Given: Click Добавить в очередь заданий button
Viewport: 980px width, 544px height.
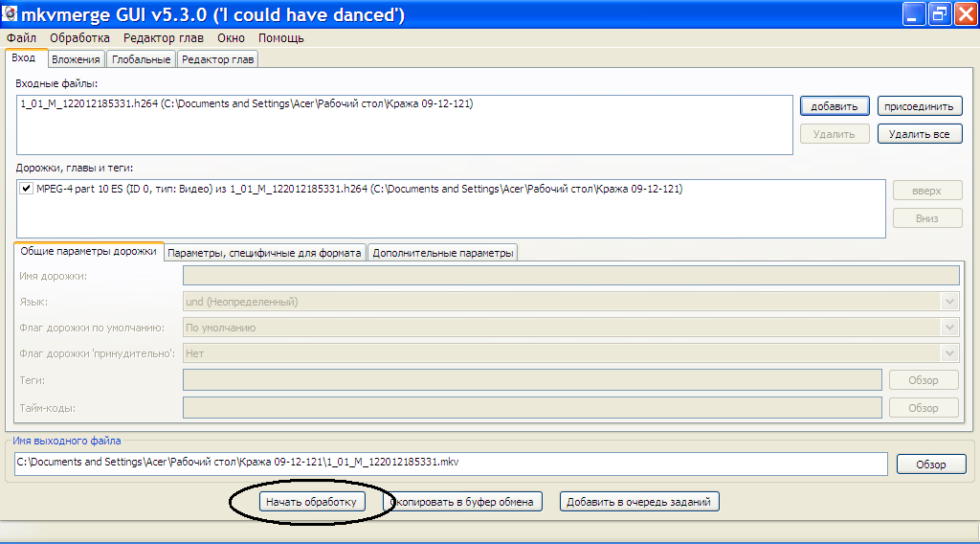Looking at the screenshot, I should click(639, 502).
